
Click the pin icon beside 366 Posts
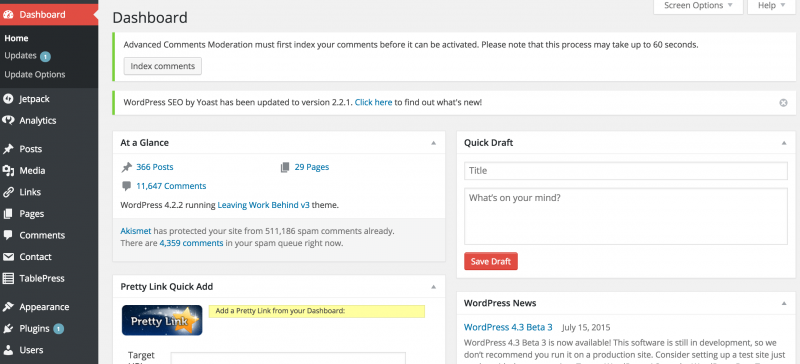click(x=126, y=167)
